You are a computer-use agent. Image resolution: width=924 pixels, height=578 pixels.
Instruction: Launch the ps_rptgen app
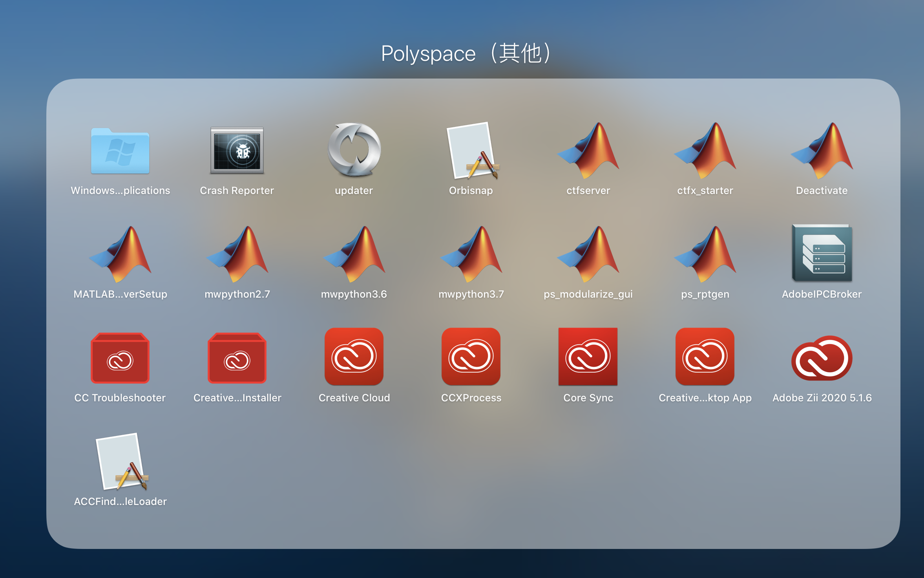coord(705,254)
